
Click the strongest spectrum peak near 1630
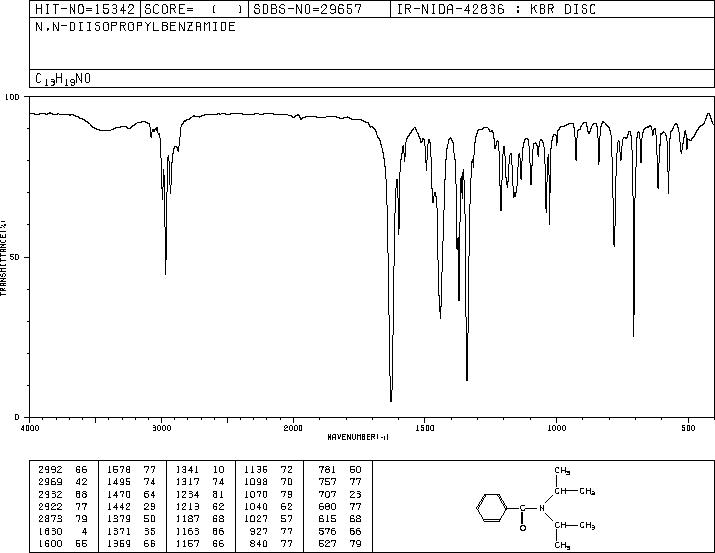click(391, 401)
